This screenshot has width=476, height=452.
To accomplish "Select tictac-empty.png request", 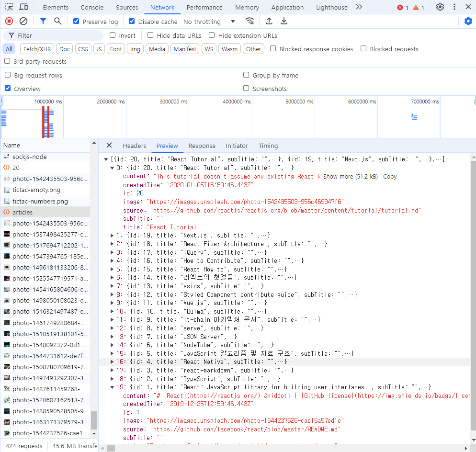I will 45,190.
